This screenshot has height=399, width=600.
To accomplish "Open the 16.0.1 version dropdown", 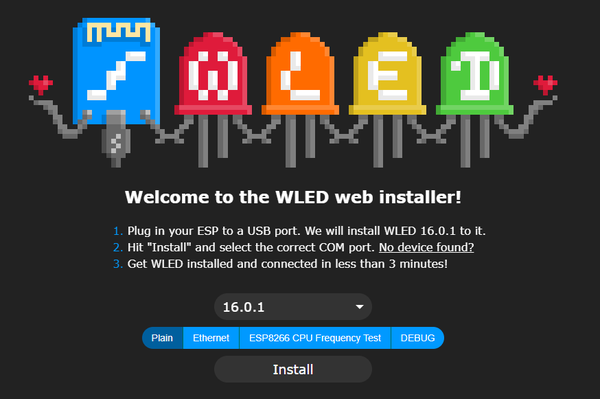I will pyautogui.click(x=293, y=307).
